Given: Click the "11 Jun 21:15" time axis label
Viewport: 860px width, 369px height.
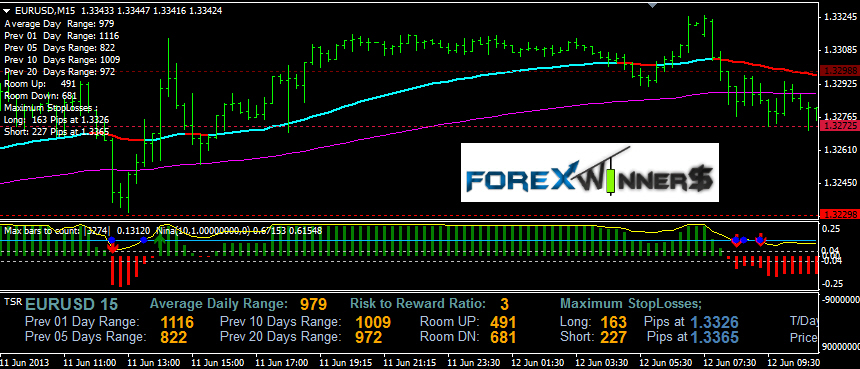Looking at the screenshot, I should pyautogui.click(x=410, y=363).
